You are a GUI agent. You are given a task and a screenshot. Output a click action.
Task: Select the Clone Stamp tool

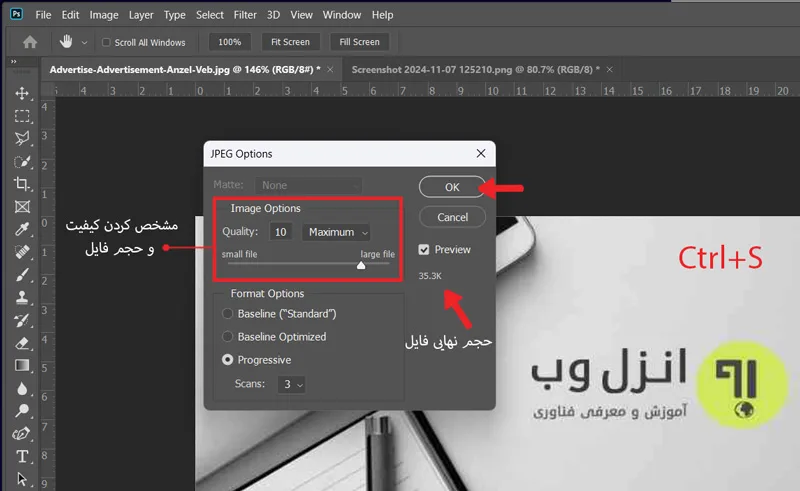22,298
